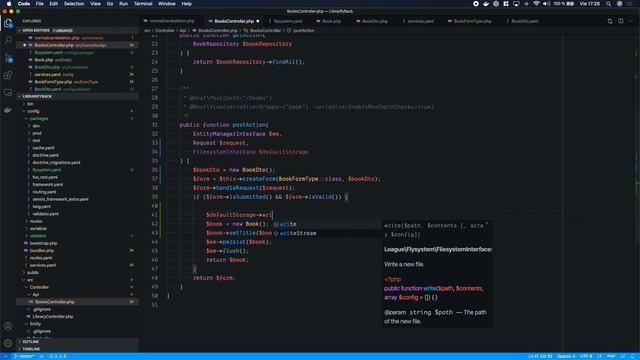Open the editor More Actions ellipsis
The height and width of the screenshot is (360, 640).
[x=631, y=21]
